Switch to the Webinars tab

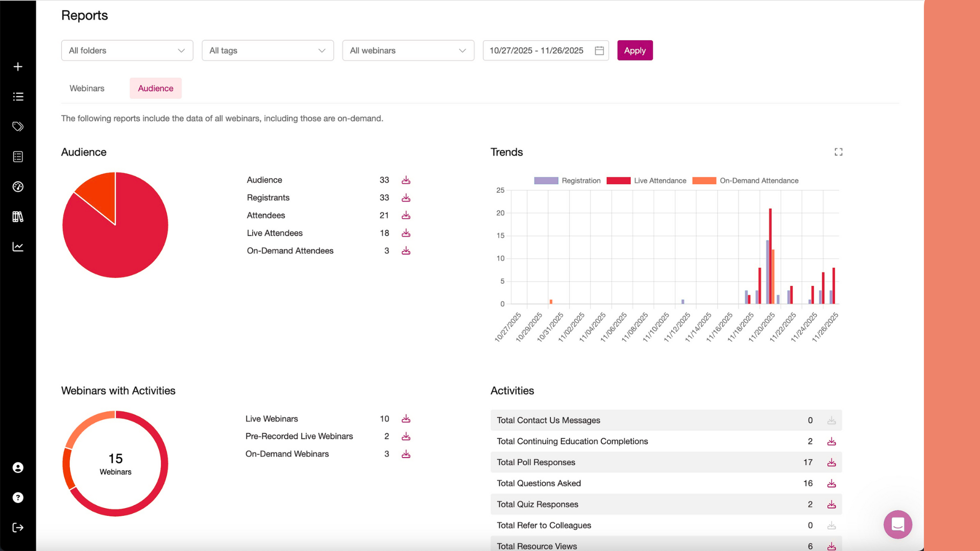tap(86, 88)
